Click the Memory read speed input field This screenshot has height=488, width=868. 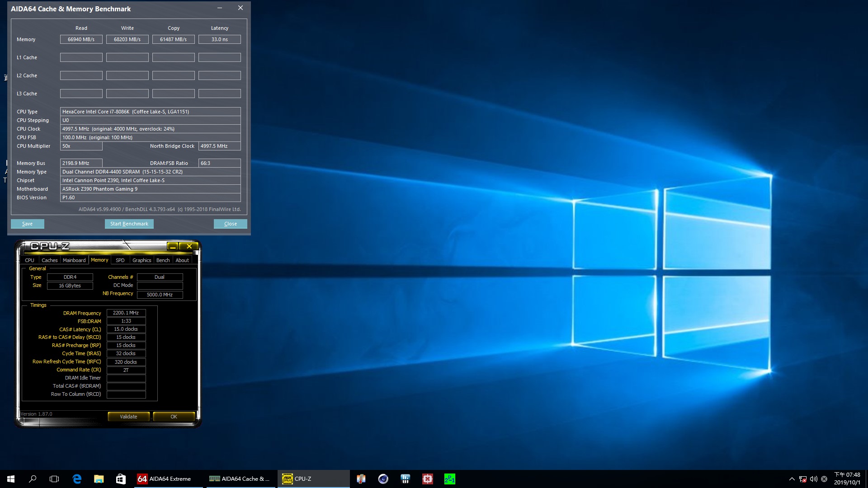click(81, 39)
